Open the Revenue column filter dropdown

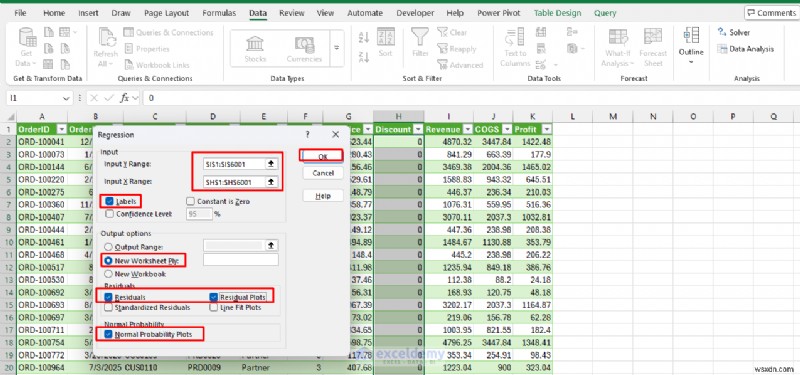coord(467,130)
